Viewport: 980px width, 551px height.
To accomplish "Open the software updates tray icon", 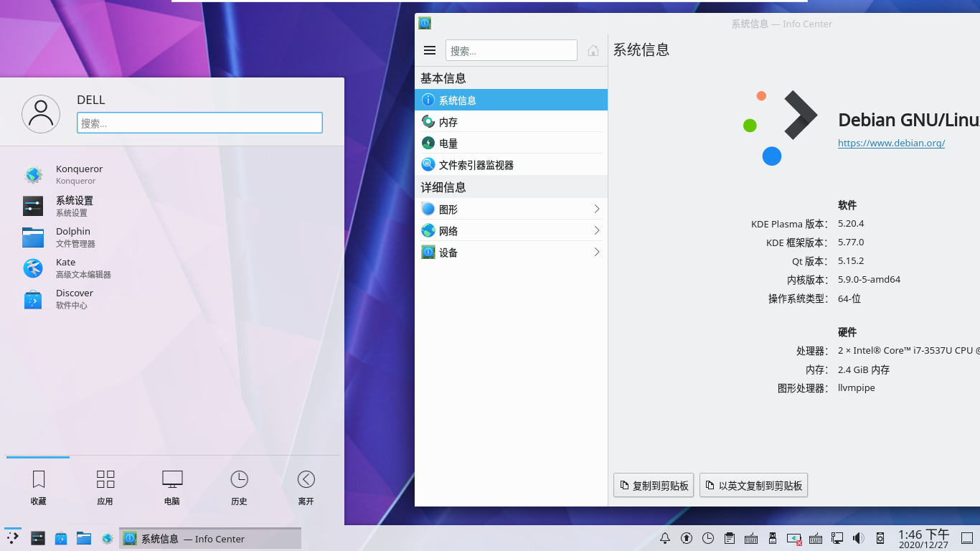I will click(687, 538).
